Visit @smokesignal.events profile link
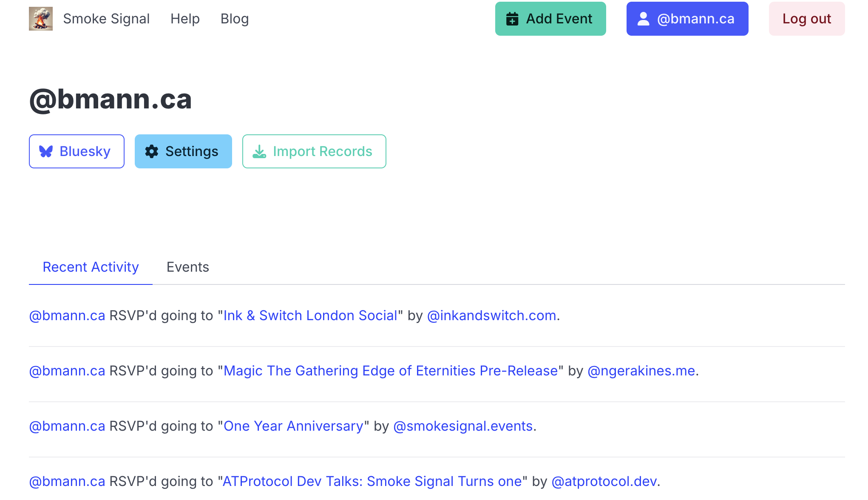 coord(463,426)
